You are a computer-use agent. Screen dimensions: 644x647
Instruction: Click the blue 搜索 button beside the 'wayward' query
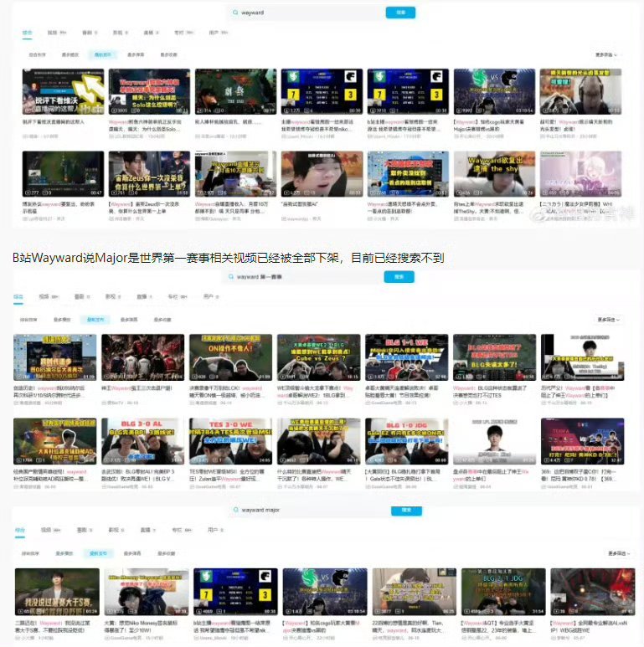tap(400, 13)
